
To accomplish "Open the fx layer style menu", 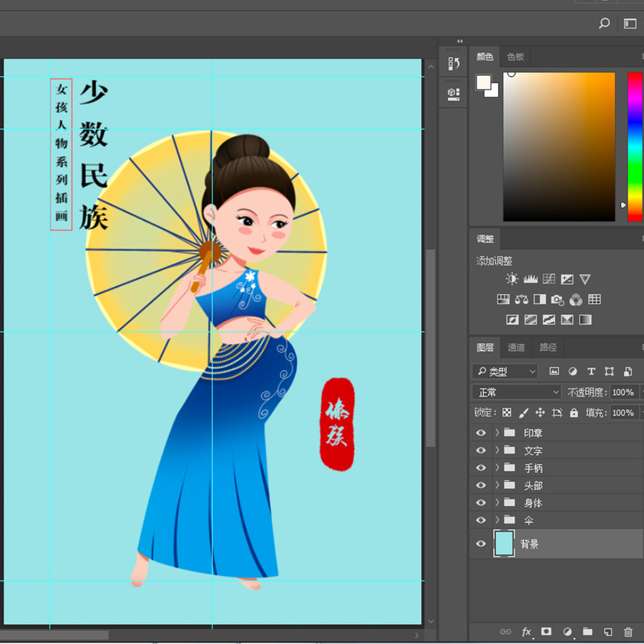I will coord(526,632).
